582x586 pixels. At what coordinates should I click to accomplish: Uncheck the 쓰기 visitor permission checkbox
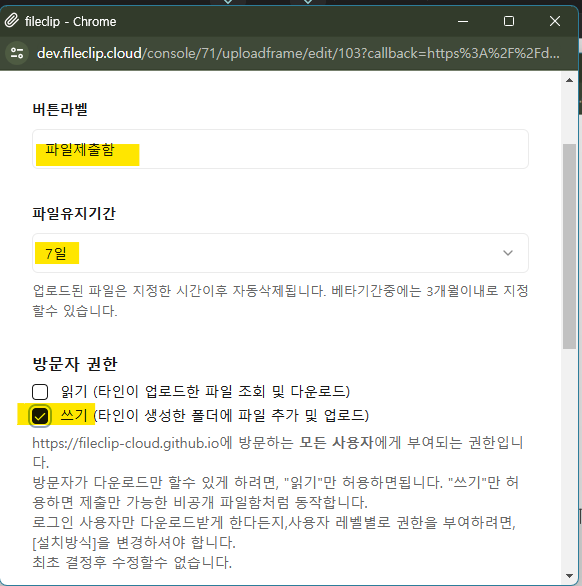tap(40, 416)
